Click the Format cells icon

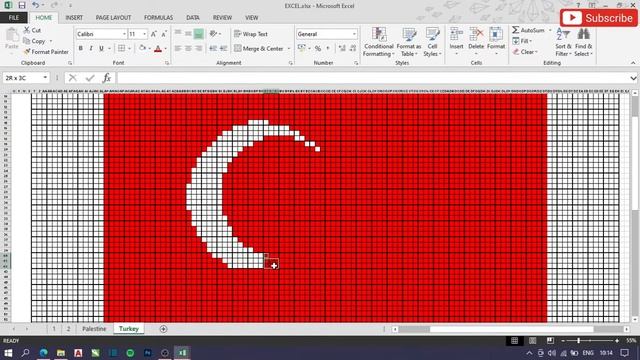(496, 34)
